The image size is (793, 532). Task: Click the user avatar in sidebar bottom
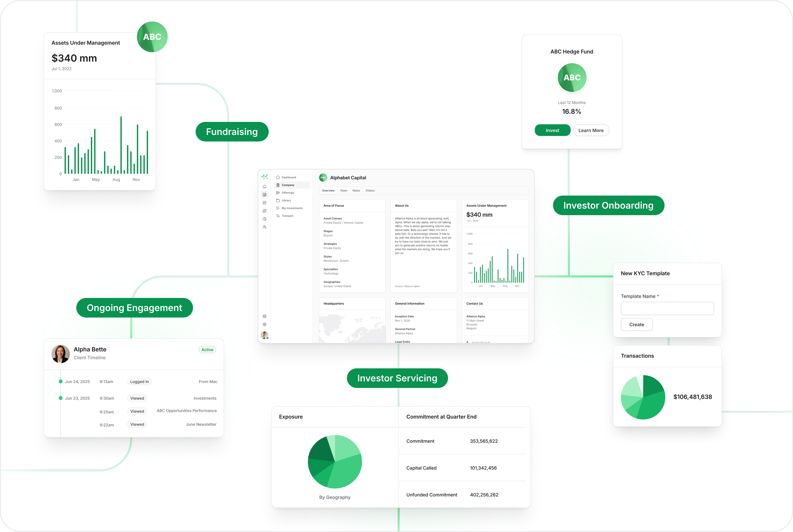(x=264, y=335)
